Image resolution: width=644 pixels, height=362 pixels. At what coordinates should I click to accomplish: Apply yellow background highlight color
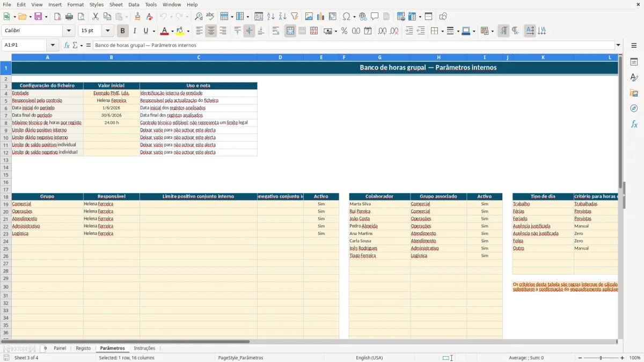pos(180,31)
